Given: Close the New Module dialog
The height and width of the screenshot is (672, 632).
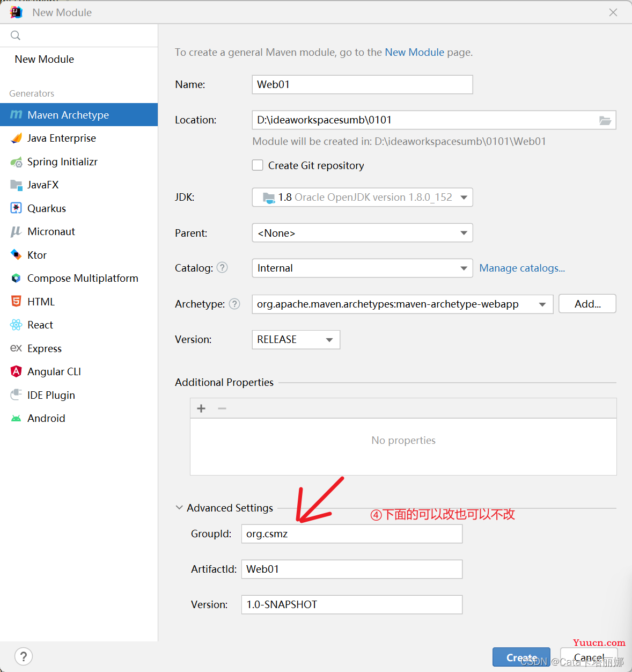Looking at the screenshot, I should [x=613, y=12].
